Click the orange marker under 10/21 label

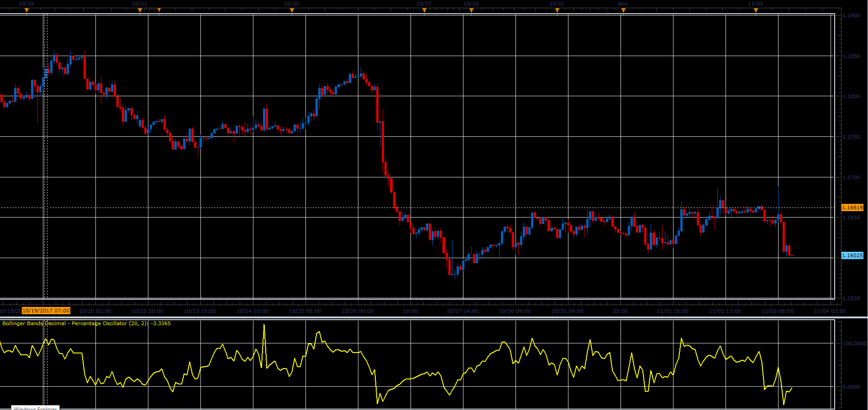pos(140,10)
